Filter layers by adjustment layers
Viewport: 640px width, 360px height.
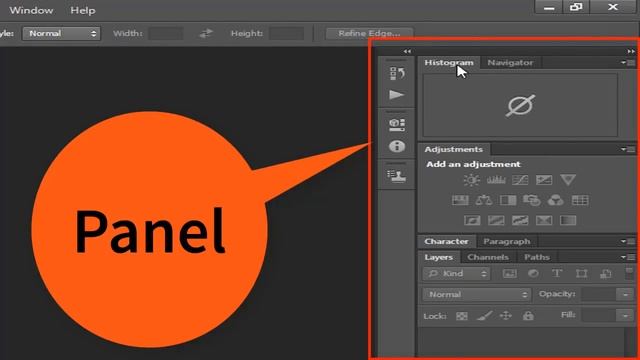(533, 273)
